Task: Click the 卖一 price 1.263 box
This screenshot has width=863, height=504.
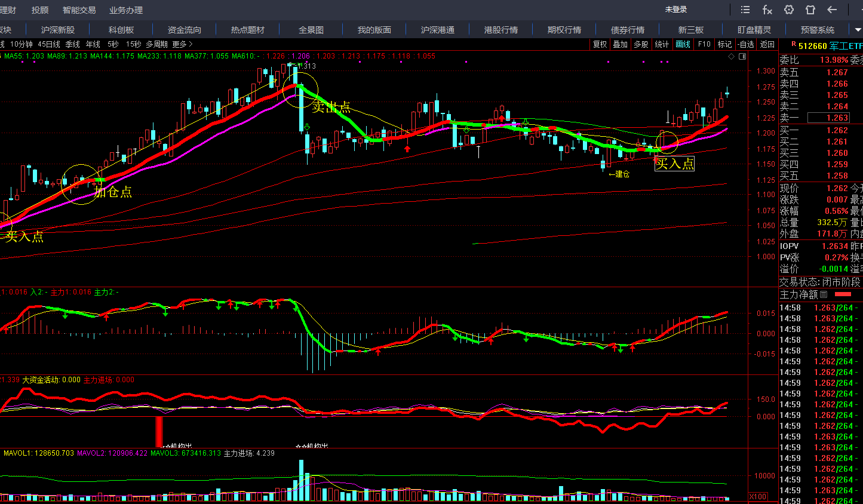Action: pyautogui.click(x=828, y=118)
